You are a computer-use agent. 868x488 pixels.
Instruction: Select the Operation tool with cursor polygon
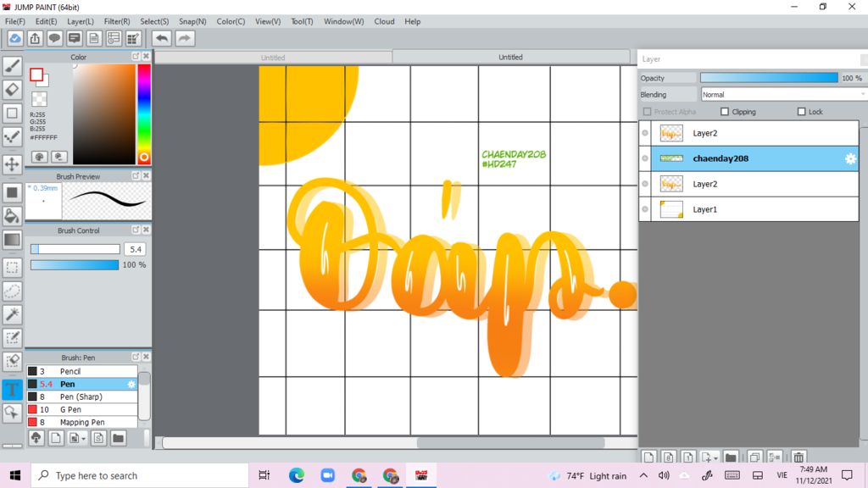click(x=12, y=413)
